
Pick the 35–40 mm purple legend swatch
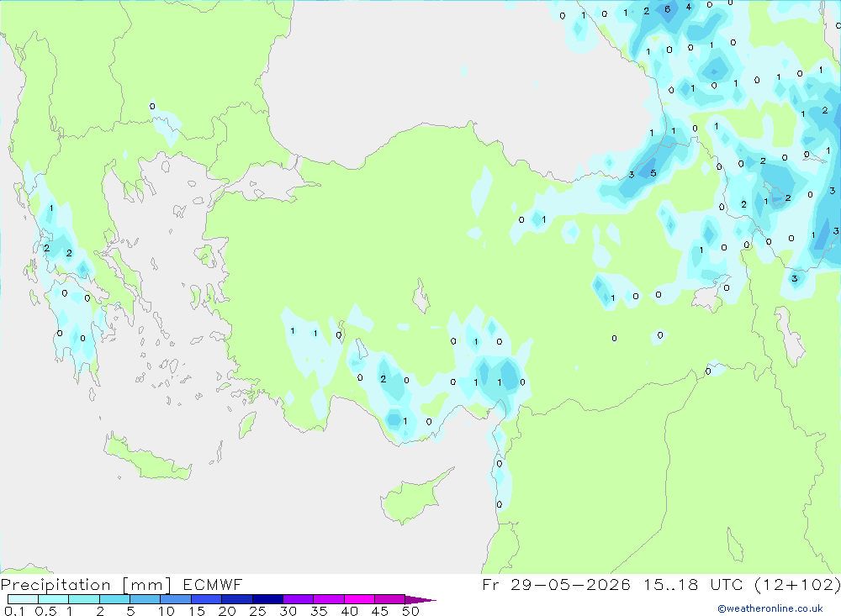pos(328,599)
